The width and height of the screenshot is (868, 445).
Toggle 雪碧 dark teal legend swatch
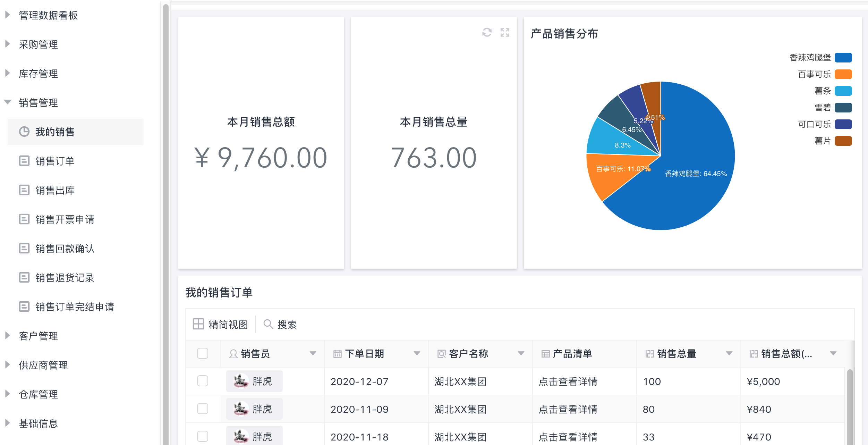click(843, 108)
